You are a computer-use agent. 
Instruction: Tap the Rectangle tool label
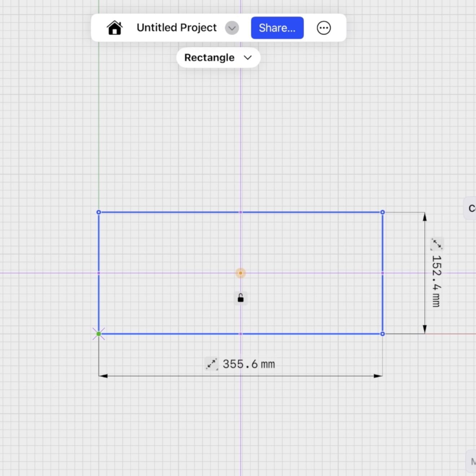tap(209, 57)
